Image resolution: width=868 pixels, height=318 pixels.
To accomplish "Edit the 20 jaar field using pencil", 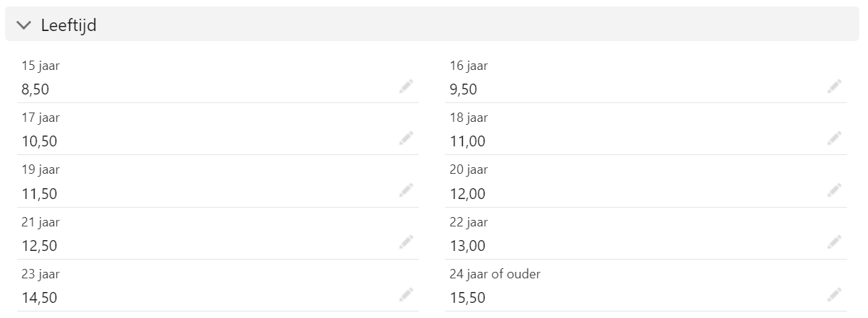I will [835, 190].
